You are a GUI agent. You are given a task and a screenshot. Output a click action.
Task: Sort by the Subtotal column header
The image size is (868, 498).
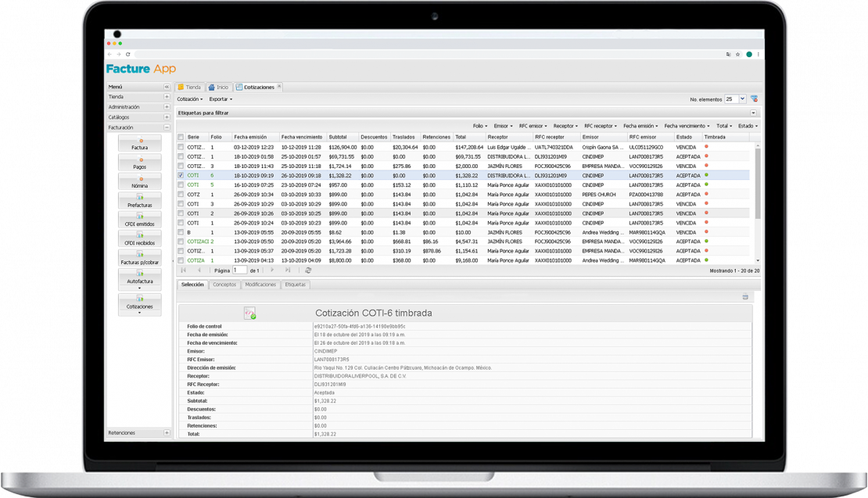(x=342, y=137)
